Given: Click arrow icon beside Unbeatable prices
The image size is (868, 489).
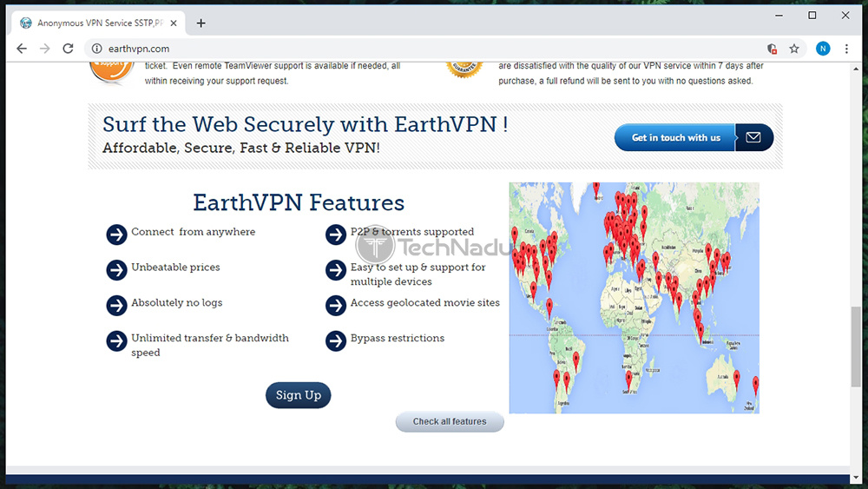Looking at the screenshot, I should click(x=117, y=270).
